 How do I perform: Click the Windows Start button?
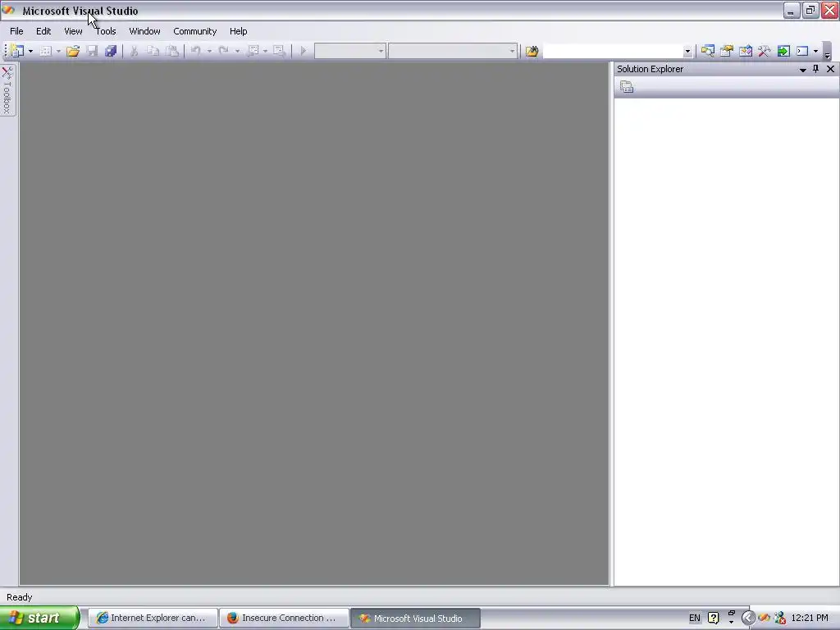click(x=39, y=618)
